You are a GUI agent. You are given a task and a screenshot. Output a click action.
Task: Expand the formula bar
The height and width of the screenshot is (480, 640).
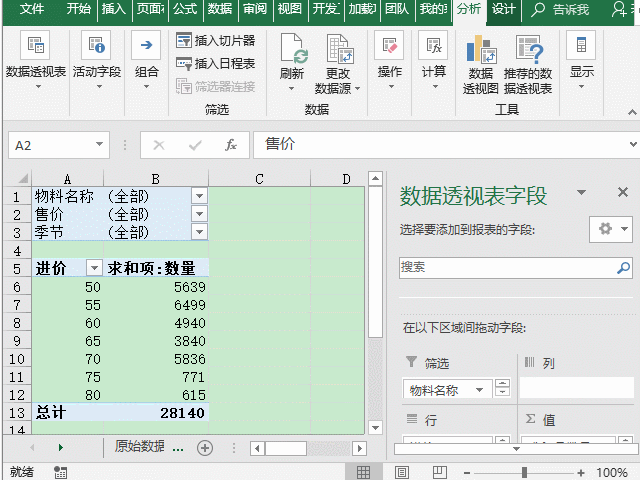pos(633,144)
